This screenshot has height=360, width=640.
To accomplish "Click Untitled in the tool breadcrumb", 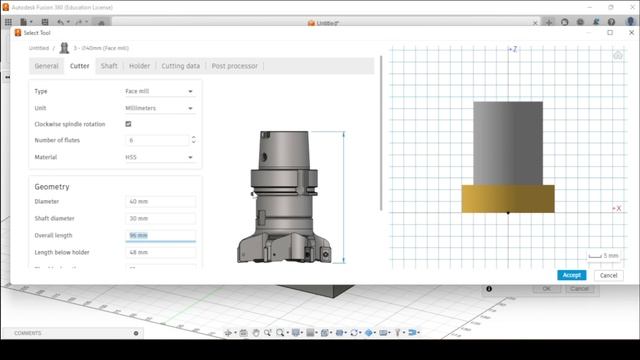I will [x=39, y=48].
